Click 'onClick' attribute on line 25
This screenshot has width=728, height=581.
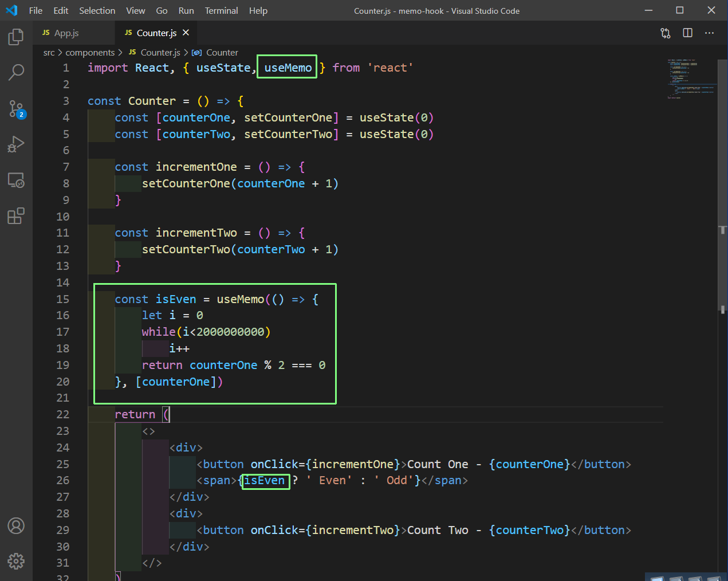click(274, 464)
